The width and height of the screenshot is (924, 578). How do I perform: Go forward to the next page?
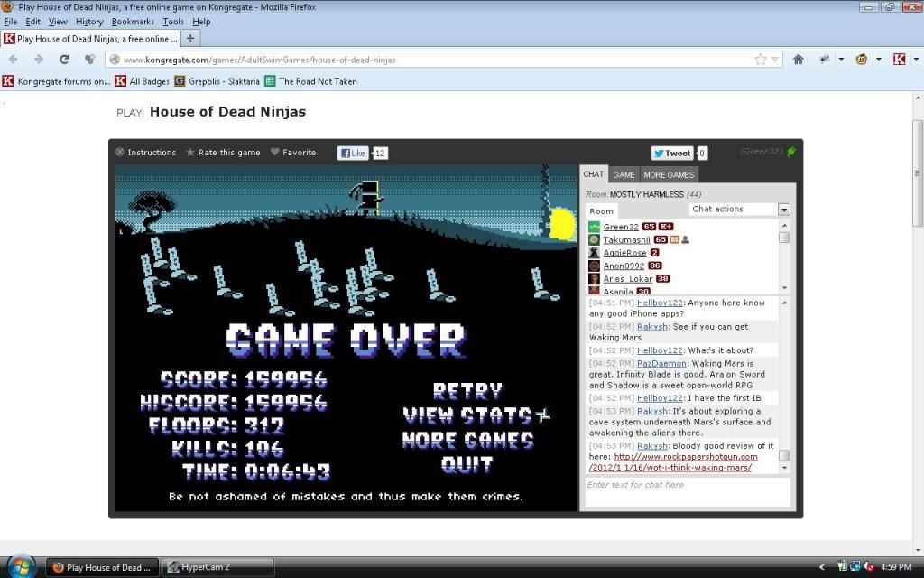(39, 60)
